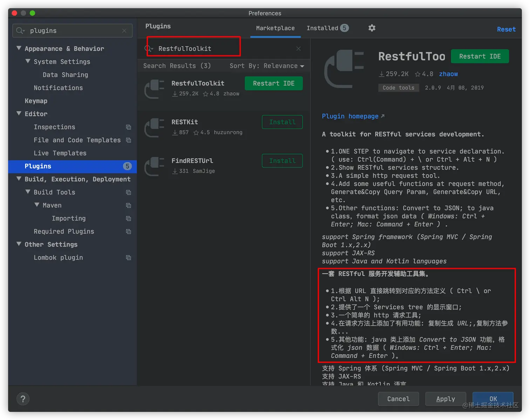Open the plugins gear settings icon
Viewport: 530px width, 420px height.
click(x=372, y=28)
